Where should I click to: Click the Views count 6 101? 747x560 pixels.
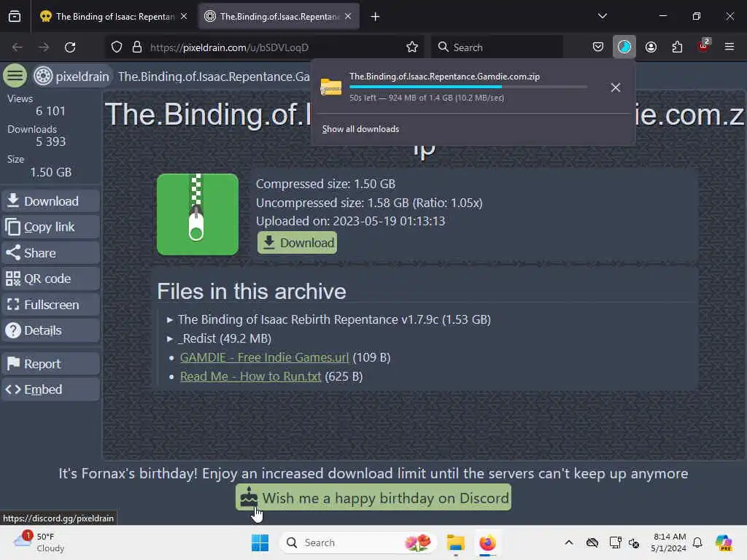pos(50,111)
